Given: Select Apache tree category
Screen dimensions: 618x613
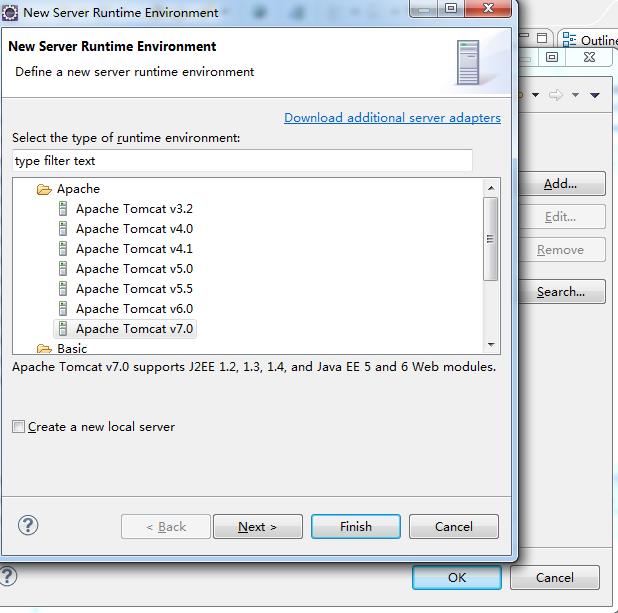Looking at the screenshot, I should click(x=78, y=189).
